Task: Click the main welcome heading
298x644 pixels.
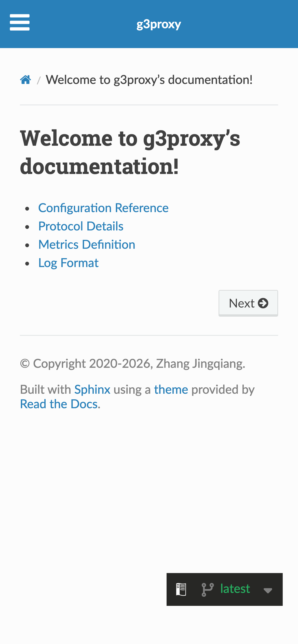Action: 130,152
